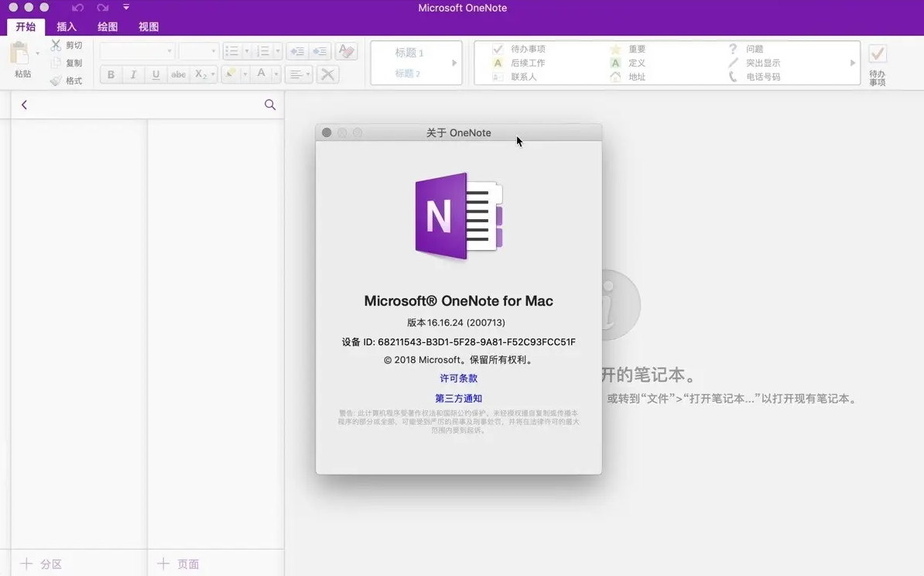Expand bulleted list style arrow
Viewport: 924px width, 576px height.
(x=247, y=51)
